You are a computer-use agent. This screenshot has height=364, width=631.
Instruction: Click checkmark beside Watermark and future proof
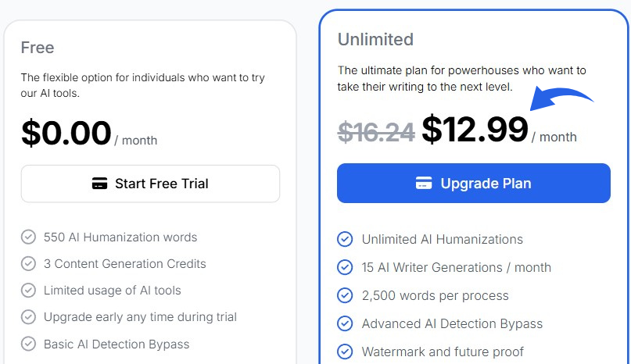coord(345,352)
